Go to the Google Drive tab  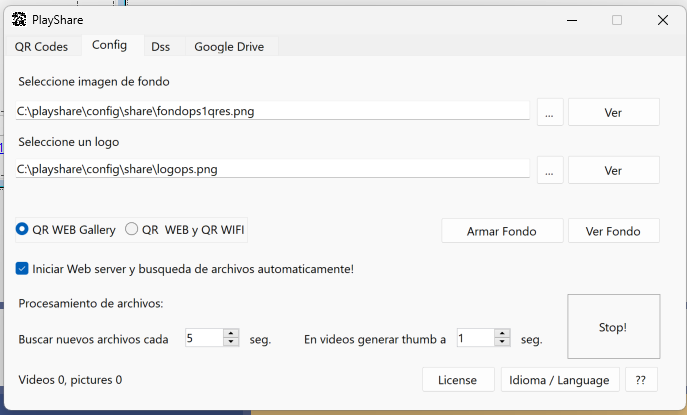pos(229,46)
